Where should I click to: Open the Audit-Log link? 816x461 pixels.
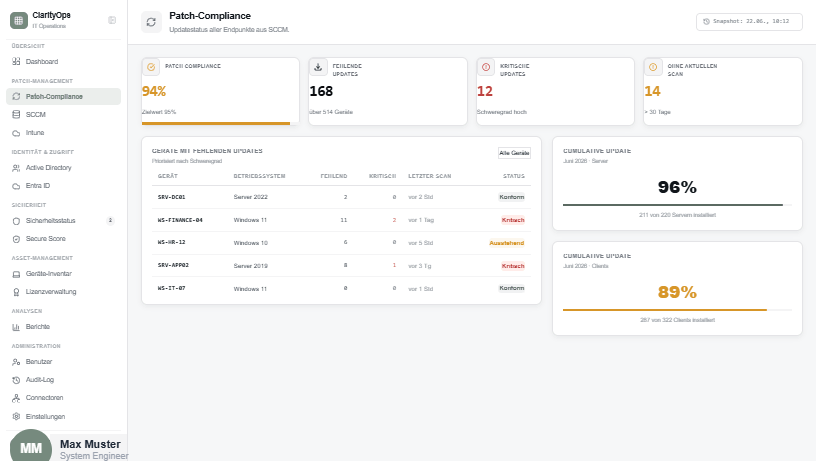(x=63, y=380)
